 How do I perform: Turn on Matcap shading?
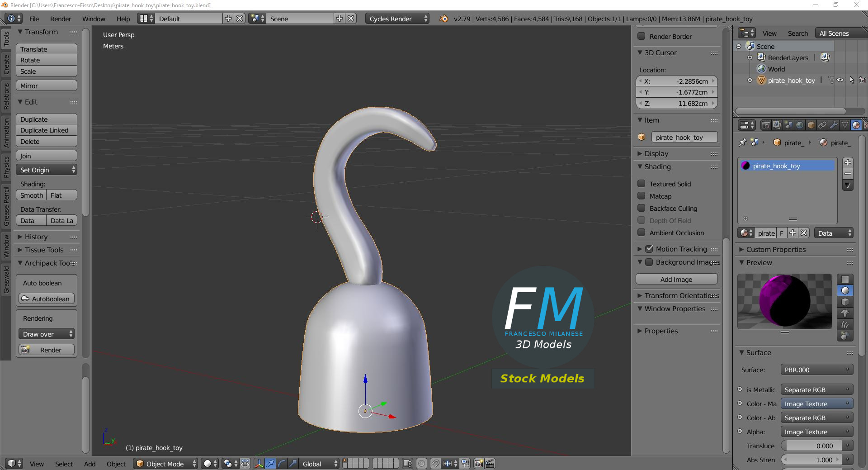(x=641, y=196)
